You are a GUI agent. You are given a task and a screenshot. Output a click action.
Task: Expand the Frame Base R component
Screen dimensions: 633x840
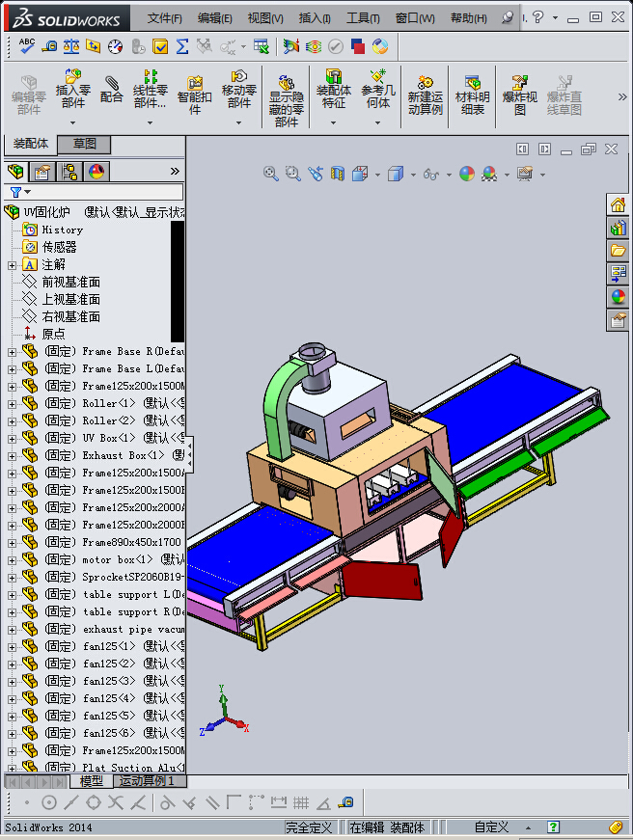point(12,352)
